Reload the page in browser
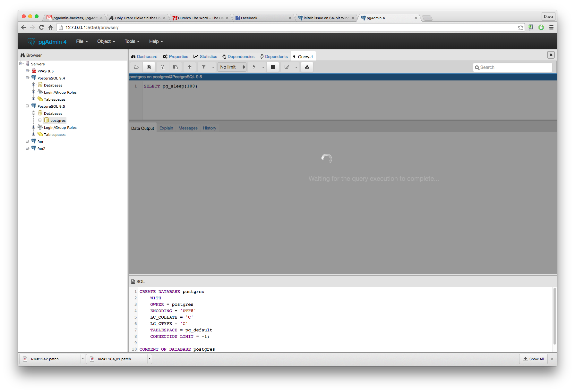 [x=41, y=28]
